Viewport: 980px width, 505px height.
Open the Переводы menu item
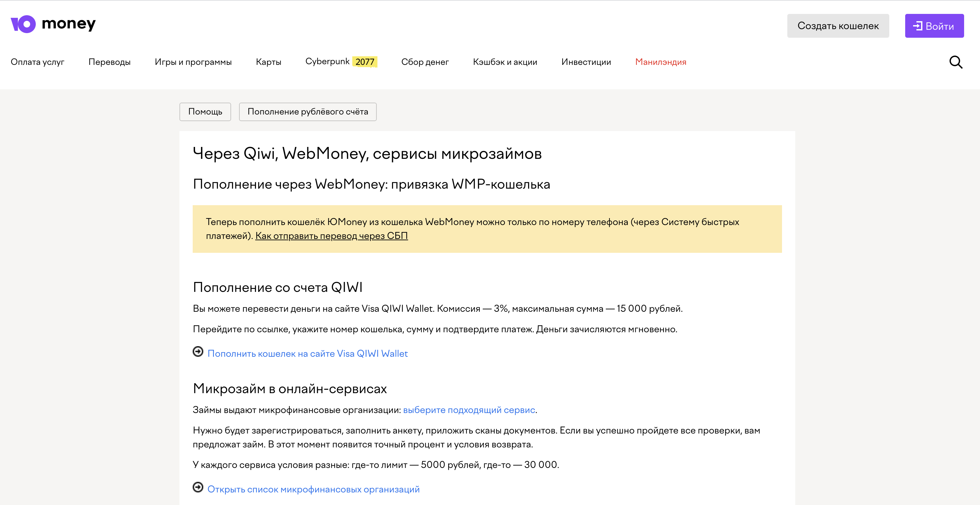point(110,62)
